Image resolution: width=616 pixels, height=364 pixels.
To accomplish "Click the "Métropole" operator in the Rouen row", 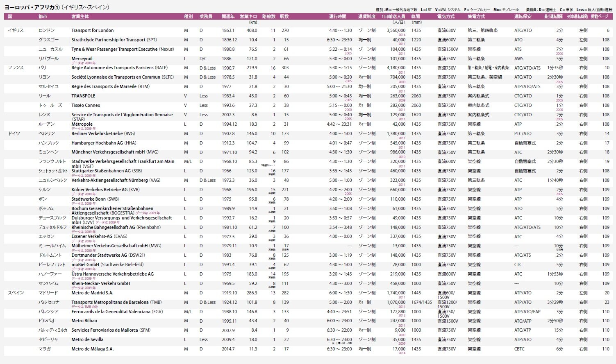I will click(82, 124).
